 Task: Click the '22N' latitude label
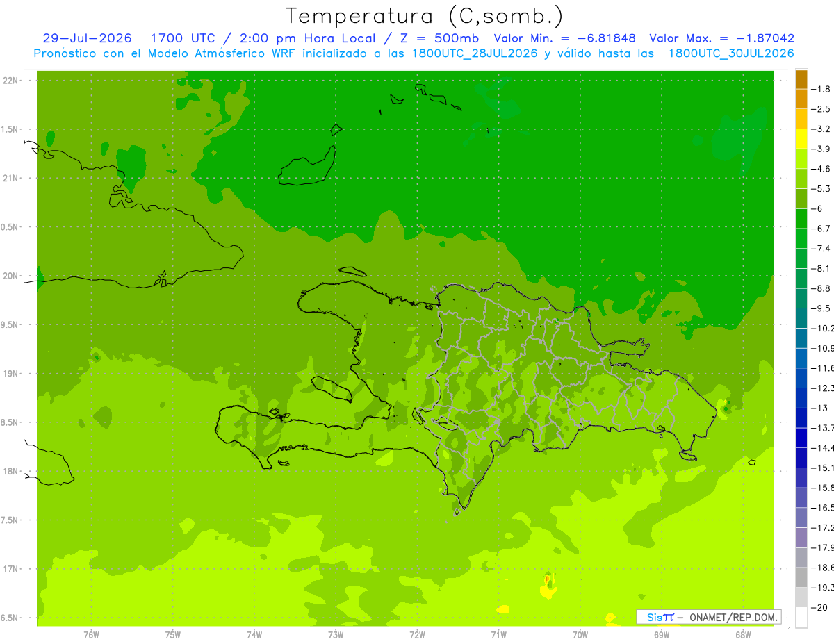(x=11, y=81)
